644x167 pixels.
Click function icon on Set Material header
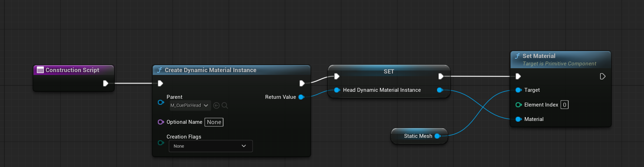[517, 56]
